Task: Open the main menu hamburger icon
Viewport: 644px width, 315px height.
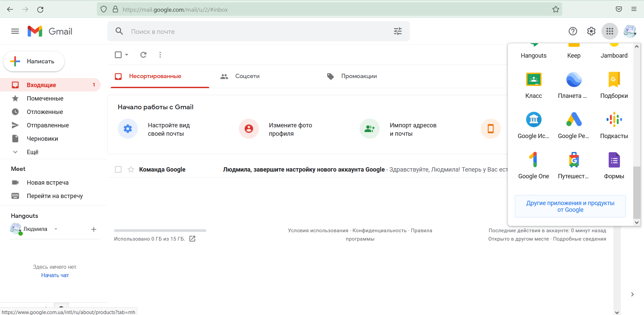Action: (15, 31)
